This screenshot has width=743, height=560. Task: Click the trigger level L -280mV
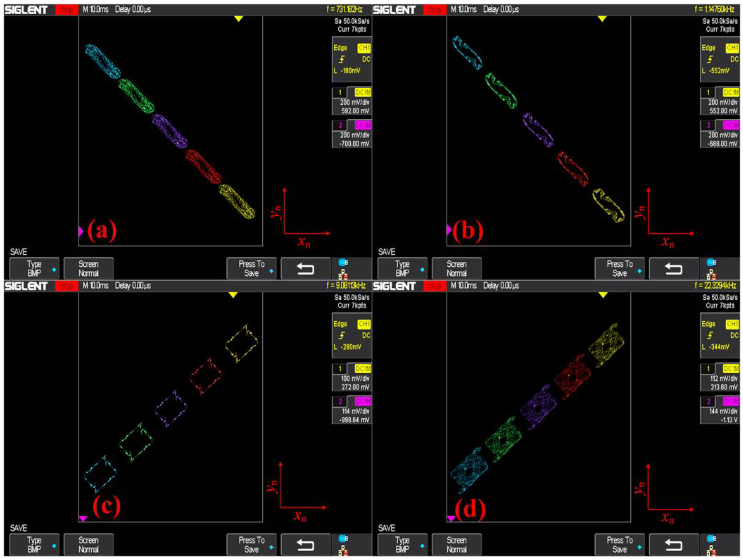[x=347, y=347]
